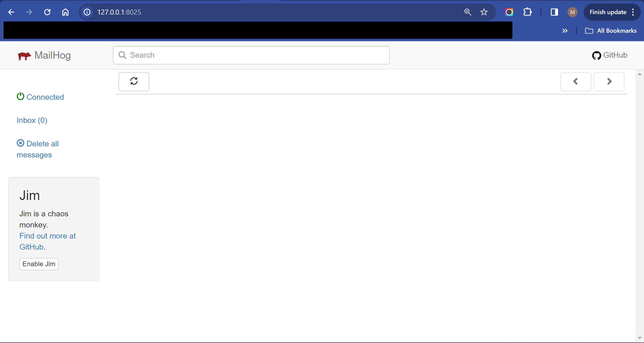Viewport: 644px width, 343px height.
Task: Click the MailHog pig logo
Action: [24, 56]
